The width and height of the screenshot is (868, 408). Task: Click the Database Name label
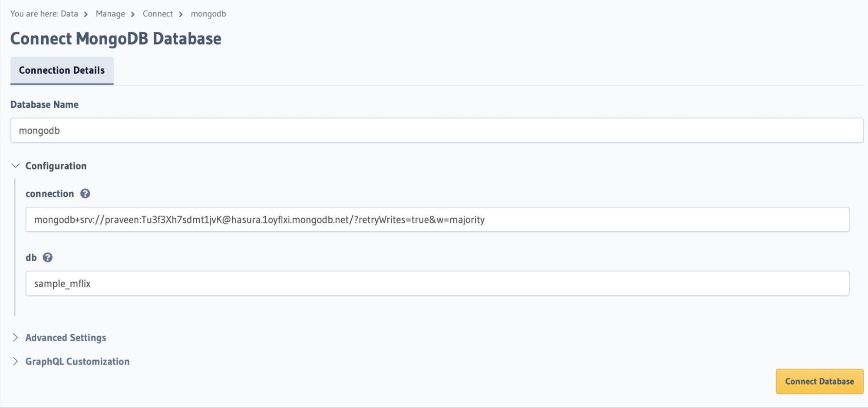[x=44, y=104]
